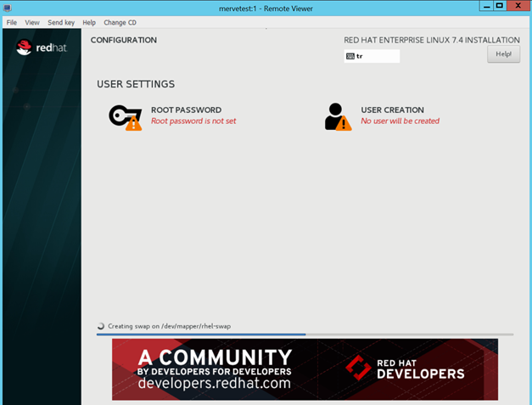Screen dimensions: 532x405
Task: Click 'Root password is not set' warning text
Action: click(193, 121)
